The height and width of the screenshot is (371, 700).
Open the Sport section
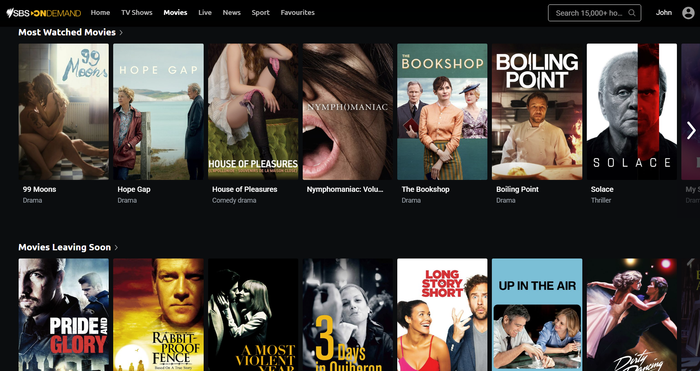click(260, 13)
